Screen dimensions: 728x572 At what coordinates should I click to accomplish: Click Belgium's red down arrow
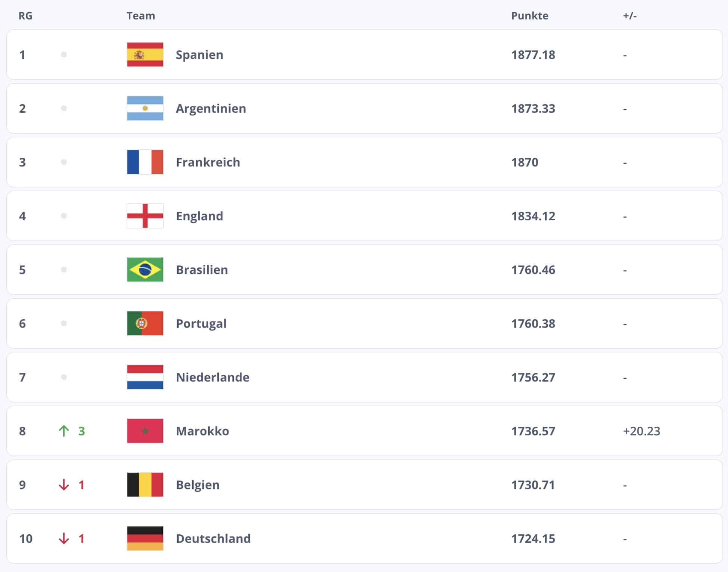64,485
